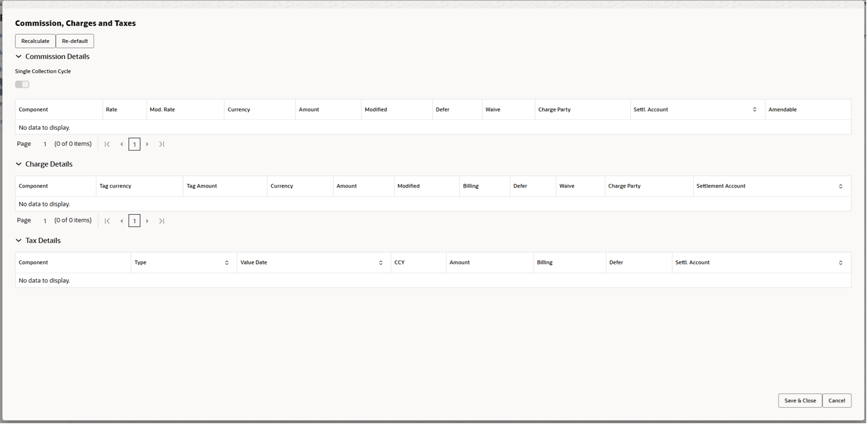
Task: Click the page number field under Charge Details
Action: [x=134, y=220]
